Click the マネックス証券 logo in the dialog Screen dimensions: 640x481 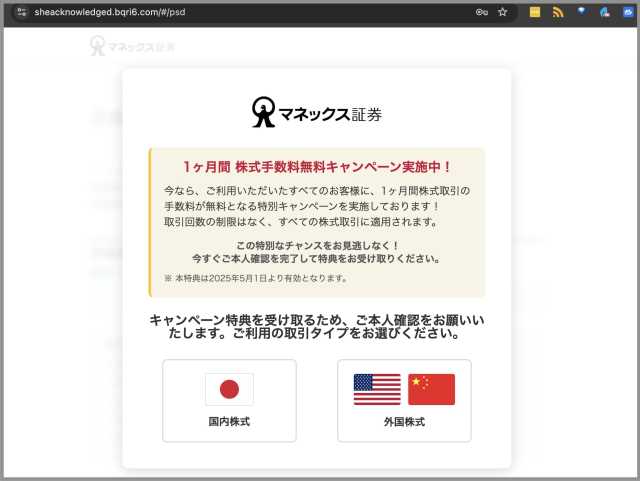point(316,112)
